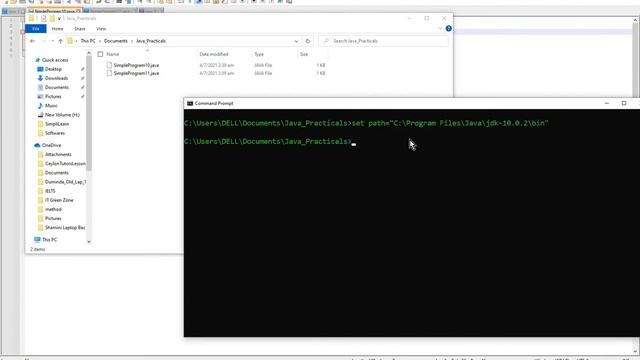This screenshot has height=360, width=640.
Task: Open the View ribbon tab
Action: tap(101, 29)
